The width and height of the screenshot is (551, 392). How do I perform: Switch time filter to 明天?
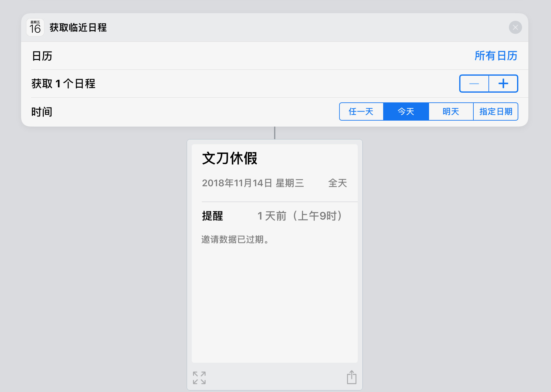(451, 112)
